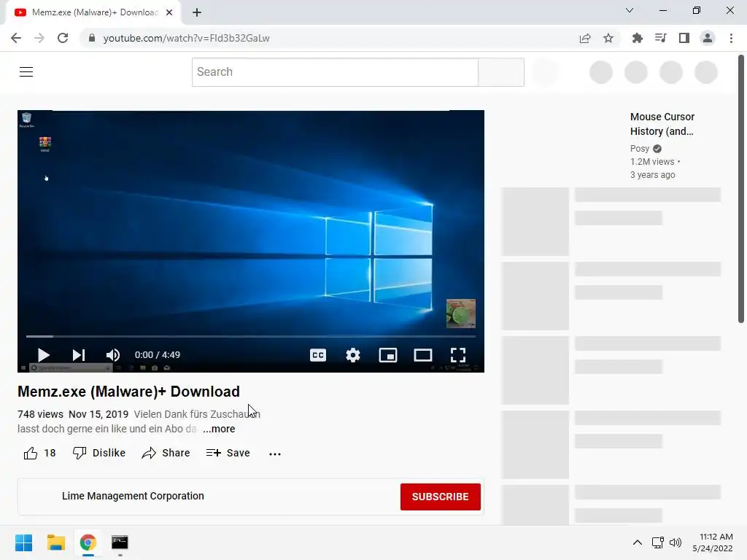Viewport: 747px width, 560px height.
Task: Go forward in browser history
Action: pos(39,38)
